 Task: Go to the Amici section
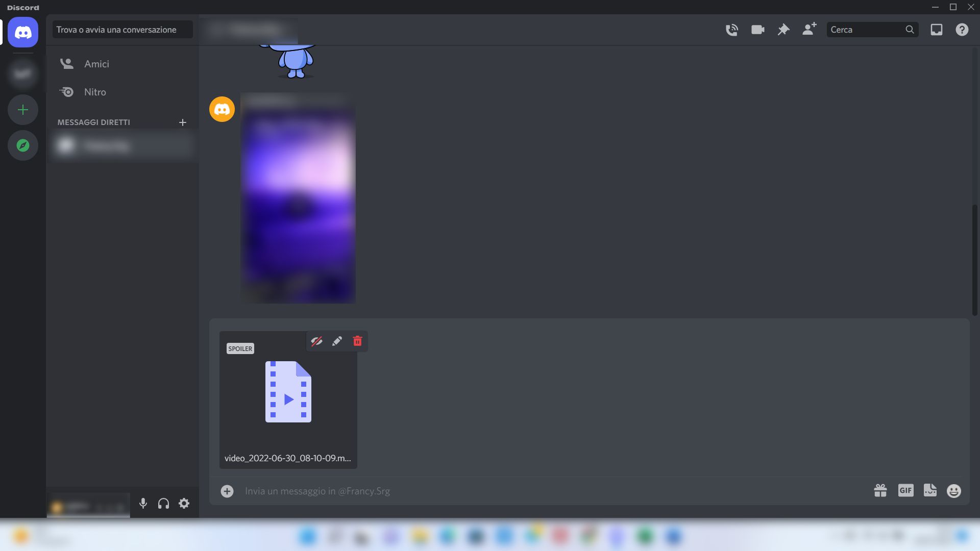pyautogui.click(x=96, y=64)
